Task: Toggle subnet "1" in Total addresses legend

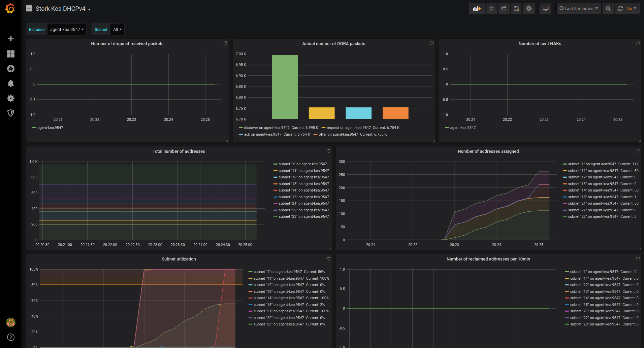Action: pyautogui.click(x=303, y=164)
